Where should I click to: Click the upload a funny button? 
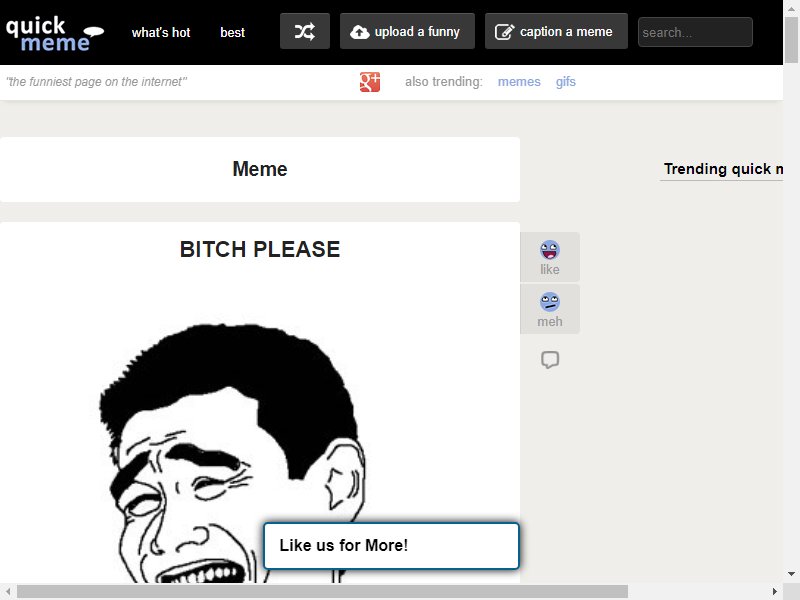(407, 32)
